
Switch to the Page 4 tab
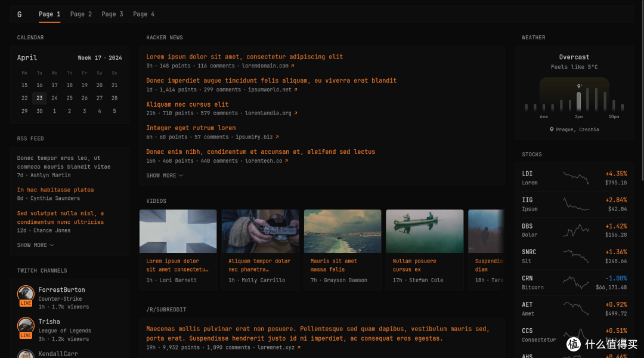click(144, 14)
